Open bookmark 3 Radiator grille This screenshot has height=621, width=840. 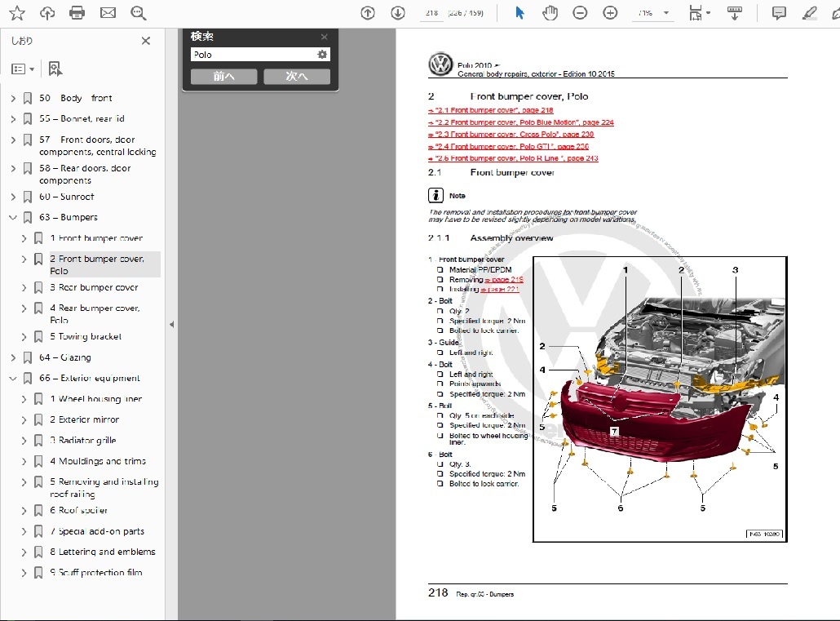tap(83, 441)
